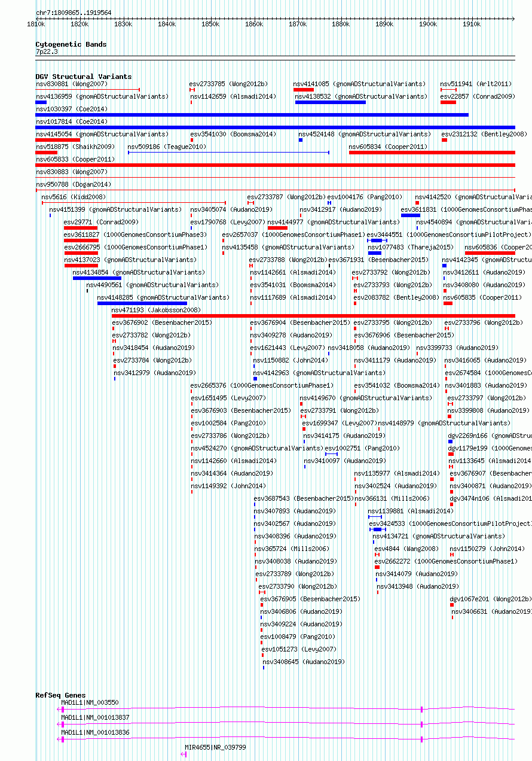This screenshot has width=532, height=761.
Task: Click the MIR4655 gene arrow glyph
Action: pyautogui.click(x=184, y=754)
